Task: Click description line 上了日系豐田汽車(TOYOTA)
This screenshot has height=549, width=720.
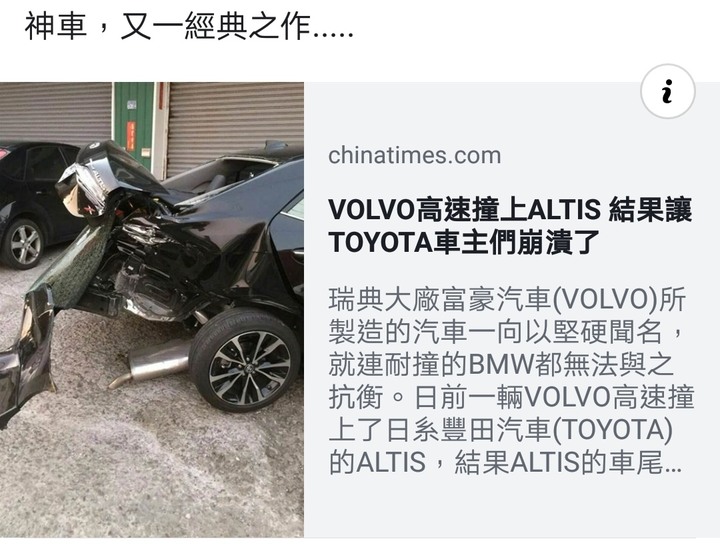Action: [501, 430]
